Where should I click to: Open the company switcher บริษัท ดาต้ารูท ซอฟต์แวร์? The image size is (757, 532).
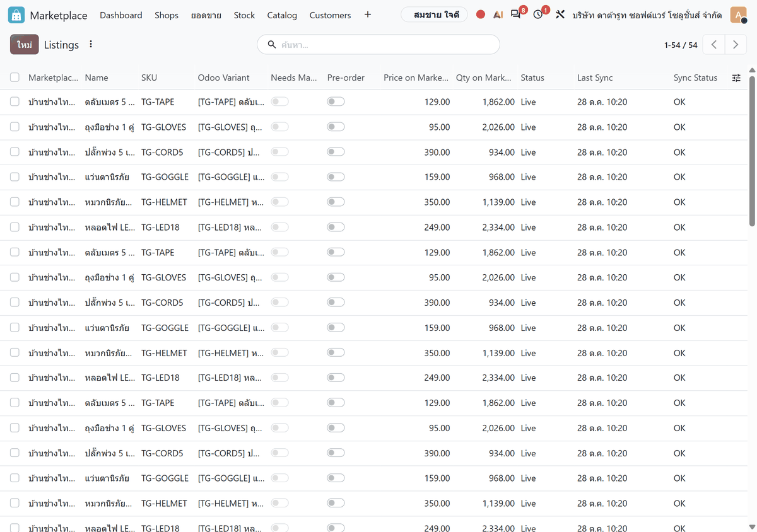[647, 15]
